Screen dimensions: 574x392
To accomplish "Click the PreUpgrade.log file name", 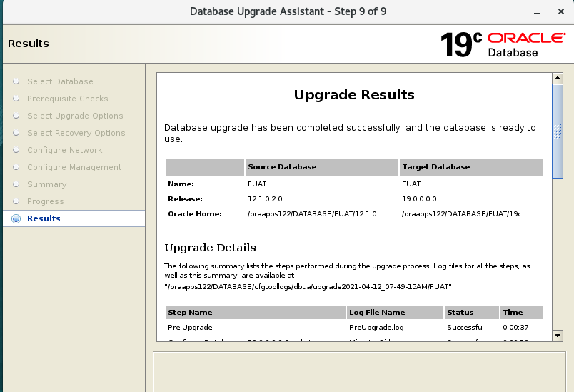I will click(x=376, y=328).
